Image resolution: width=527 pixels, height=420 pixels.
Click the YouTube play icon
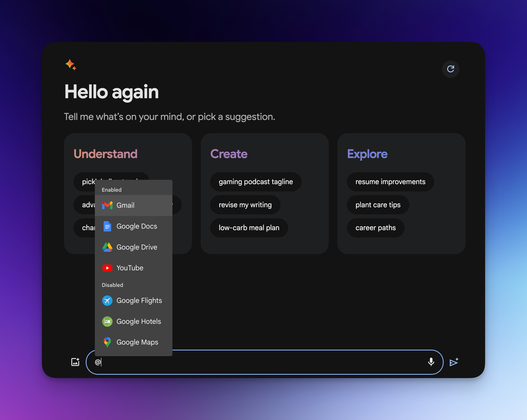click(107, 268)
